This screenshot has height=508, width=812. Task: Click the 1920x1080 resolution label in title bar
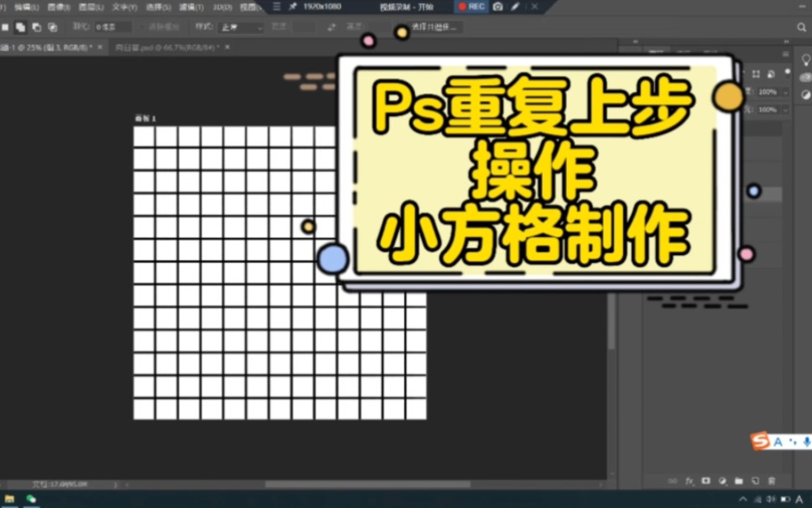coord(324,7)
